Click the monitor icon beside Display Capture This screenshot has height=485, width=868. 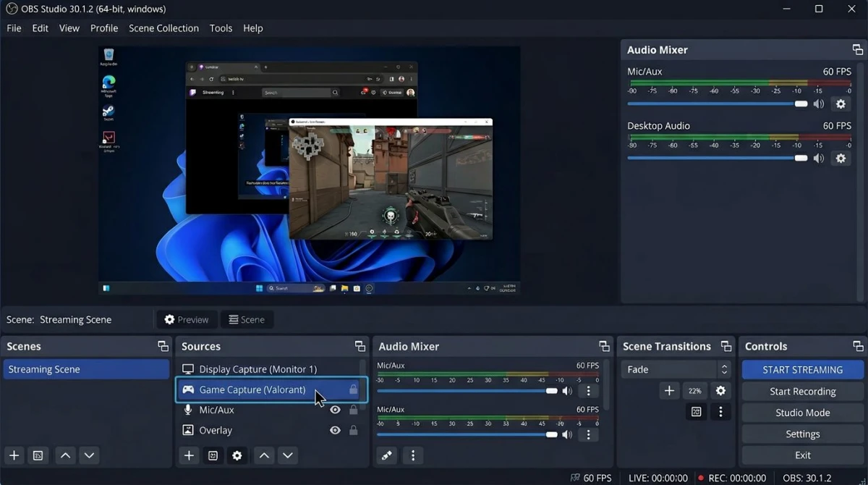click(x=188, y=369)
